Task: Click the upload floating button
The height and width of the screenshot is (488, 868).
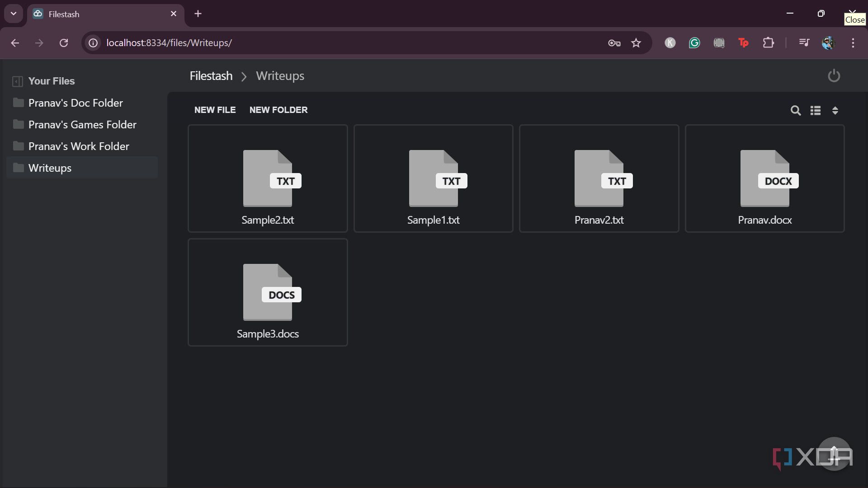Action: 834,454
